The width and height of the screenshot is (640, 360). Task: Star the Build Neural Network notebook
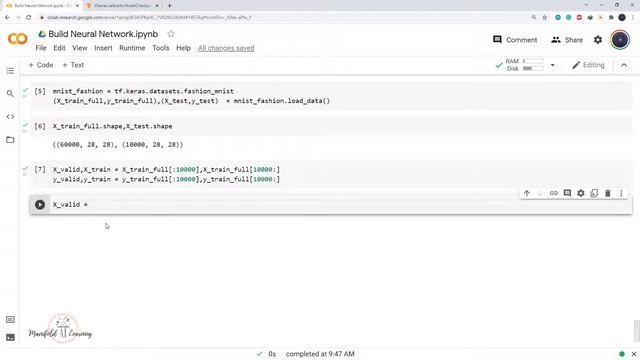(171, 34)
